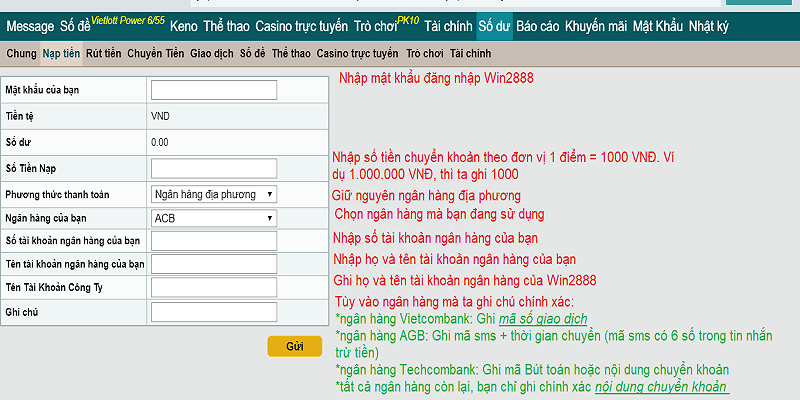Switch to the Chuyển Tiền sub-tab

156,54
